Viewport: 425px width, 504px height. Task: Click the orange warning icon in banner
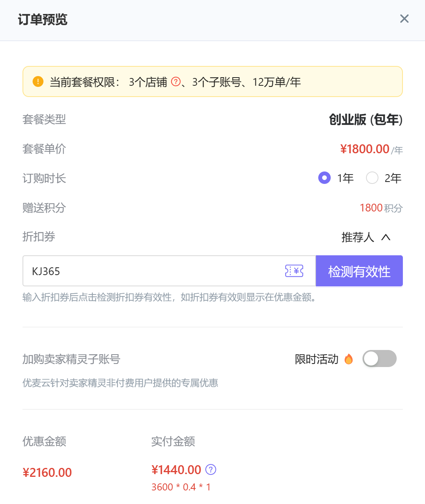click(x=38, y=81)
